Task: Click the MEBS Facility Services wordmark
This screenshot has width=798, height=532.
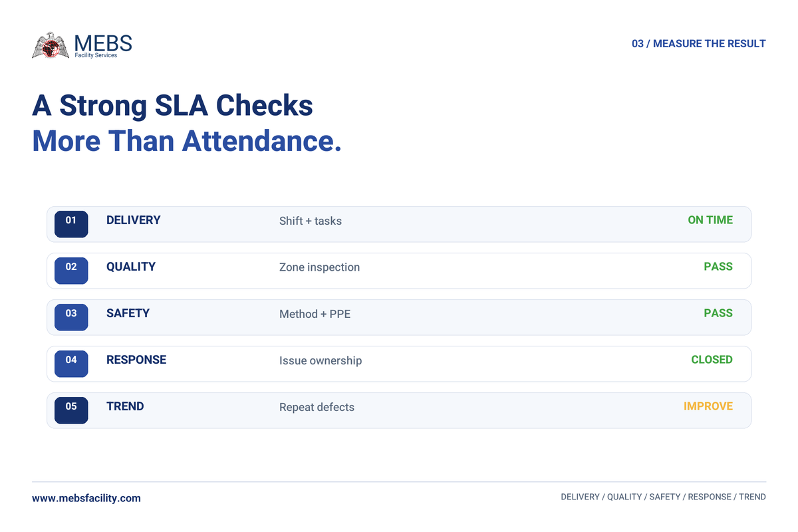Action: coord(103,46)
